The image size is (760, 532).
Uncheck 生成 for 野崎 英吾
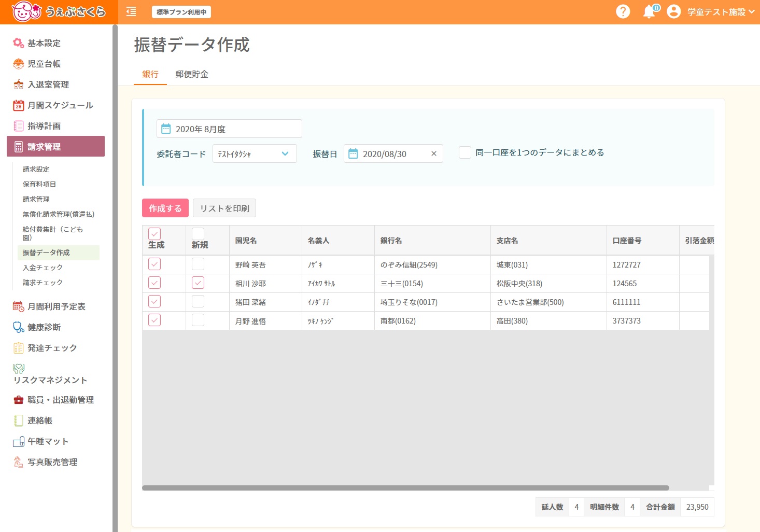pyautogui.click(x=154, y=264)
